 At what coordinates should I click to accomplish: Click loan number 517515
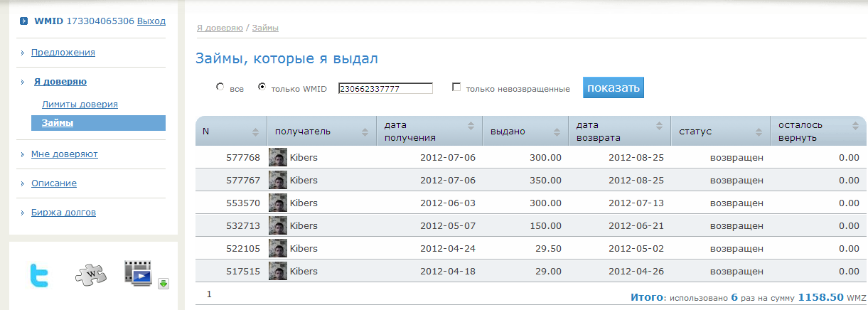(243, 272)
